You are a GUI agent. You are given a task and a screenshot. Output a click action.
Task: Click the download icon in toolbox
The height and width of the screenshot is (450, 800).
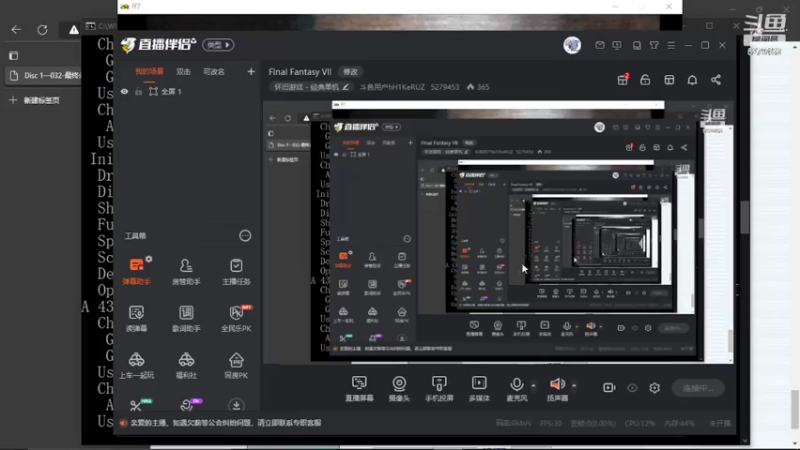[236, 406]
